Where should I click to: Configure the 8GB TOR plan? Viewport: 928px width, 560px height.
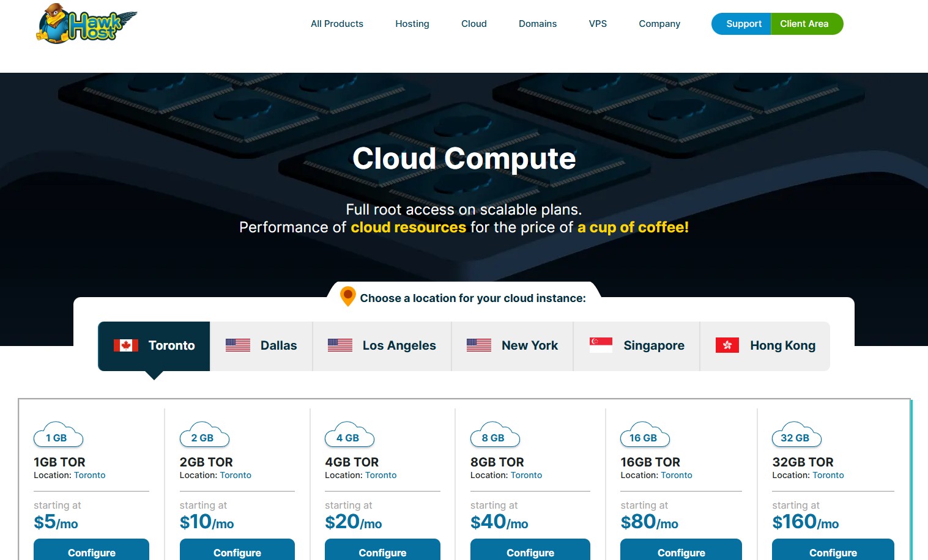[530, 550]
